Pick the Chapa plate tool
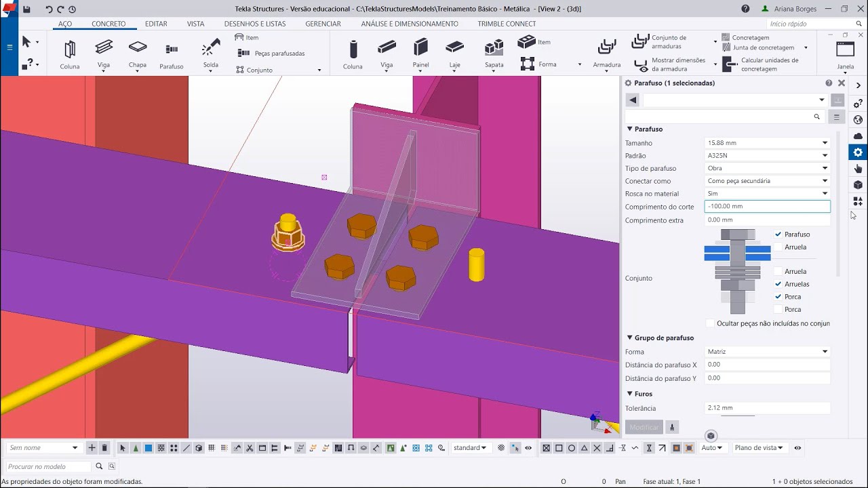The width and height of the screenshot is (868, 488). pos(138,54)
